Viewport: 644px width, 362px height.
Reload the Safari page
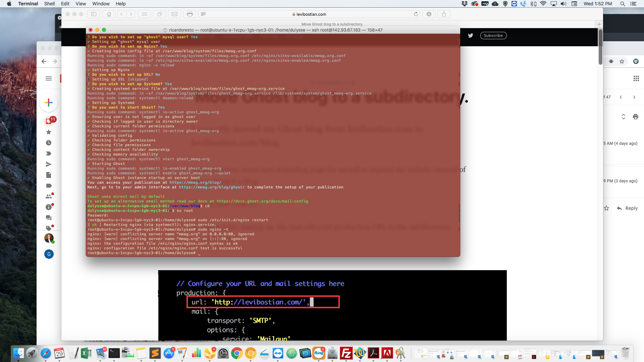click(416, 14)
